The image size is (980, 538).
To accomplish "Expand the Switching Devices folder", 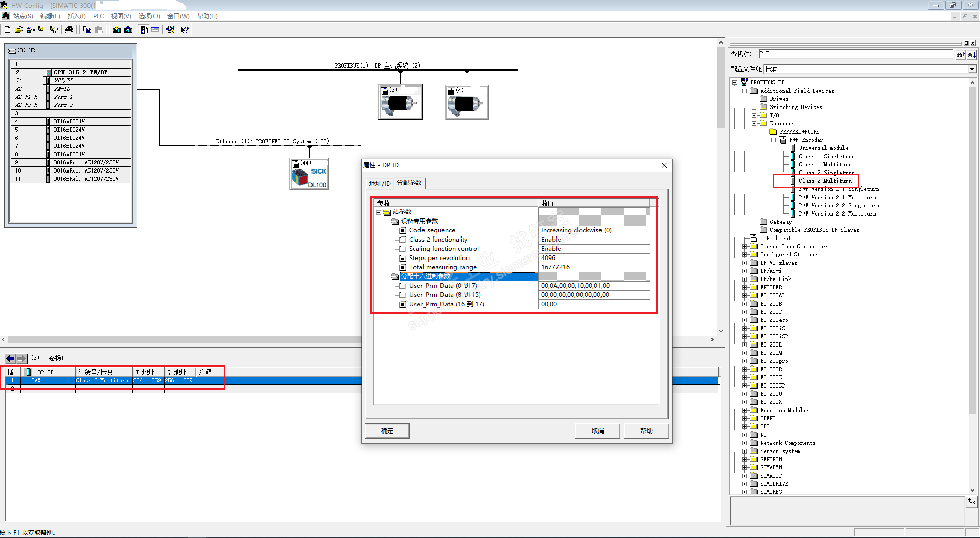I will pyautogui.click(x=754, y=107).
